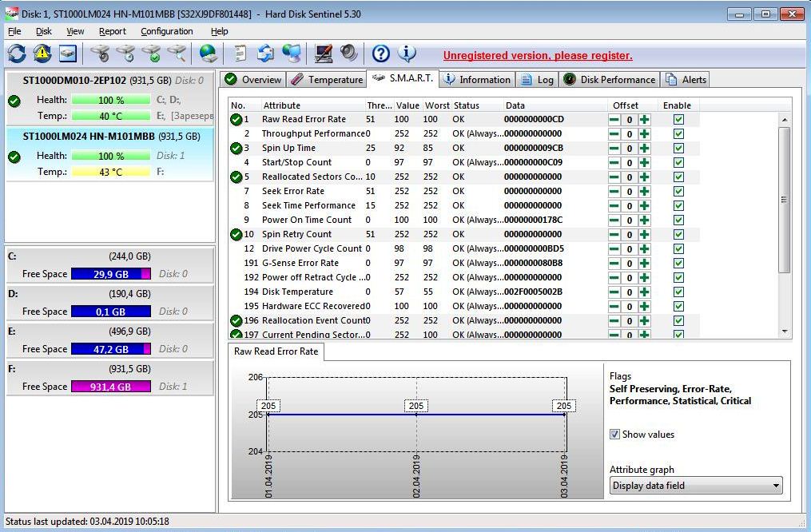The image size is (811, 532).
Task: Switch to the Temperature tab
Action: (x=327, y=80)
